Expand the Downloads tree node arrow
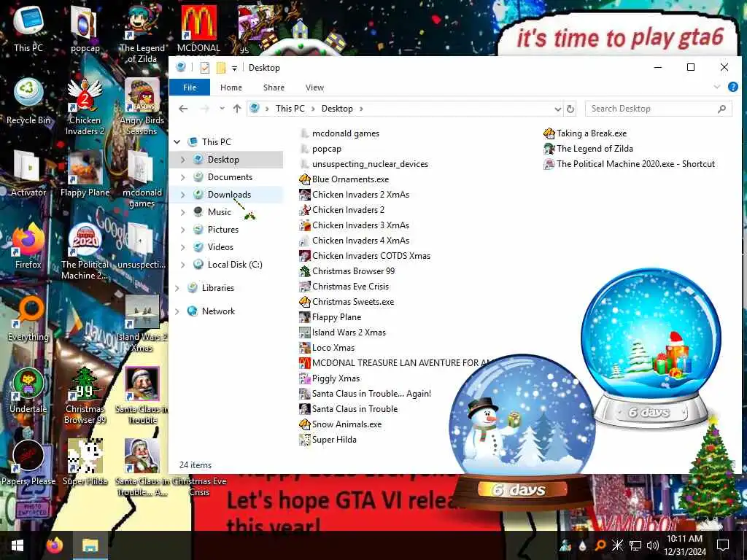The image size is (747, 560). (x=183, y=194)
